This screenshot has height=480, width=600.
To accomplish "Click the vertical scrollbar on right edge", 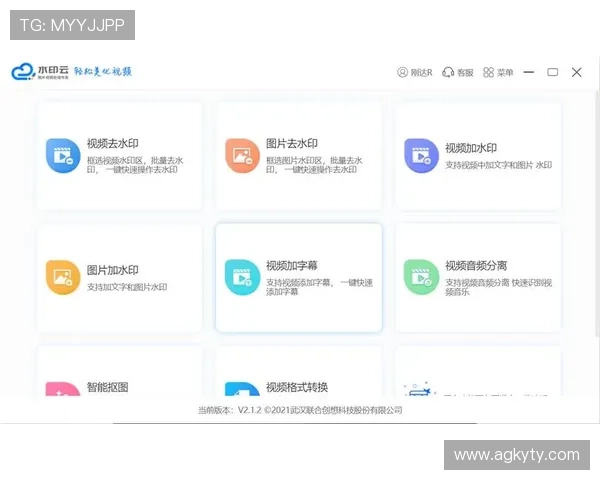I will 597,214.
